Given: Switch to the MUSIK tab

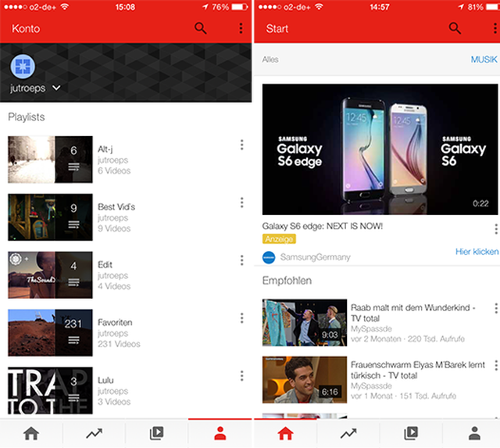Looking at the screenshot, I should (483, 59).
